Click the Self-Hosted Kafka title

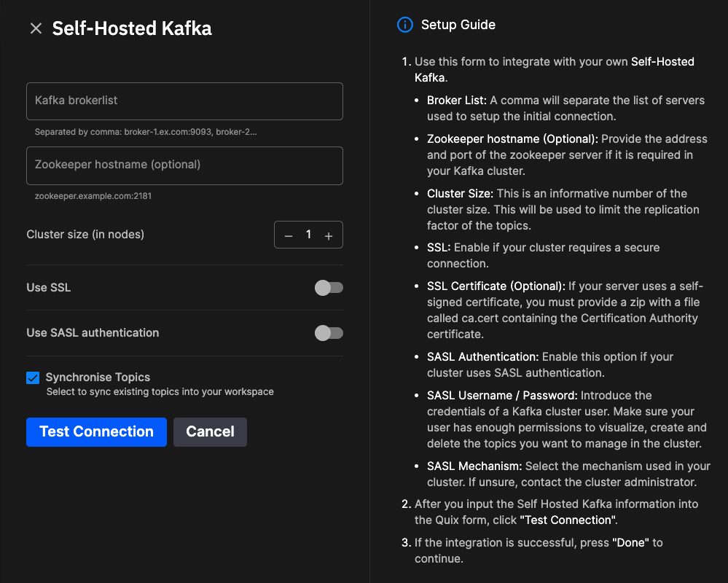(132, 28)
